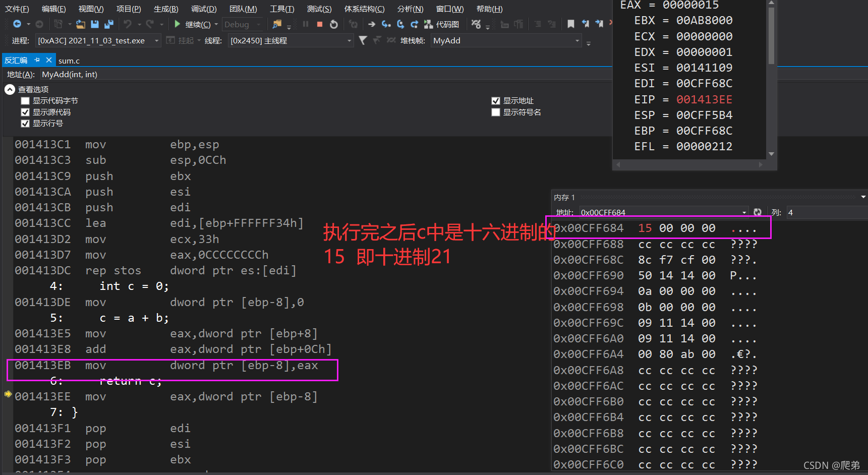Click the show next statement arrow
Viewport: 868px width, 475px height.
point(372,24)
